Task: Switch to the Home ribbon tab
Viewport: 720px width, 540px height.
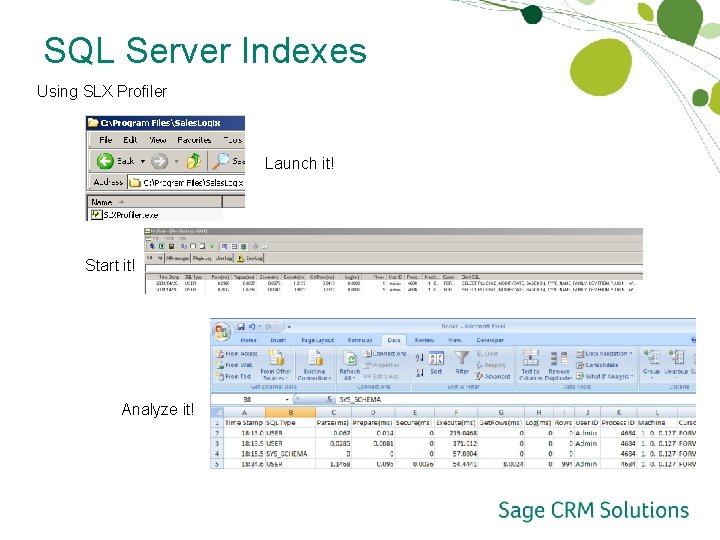Action: click(248, 340)
